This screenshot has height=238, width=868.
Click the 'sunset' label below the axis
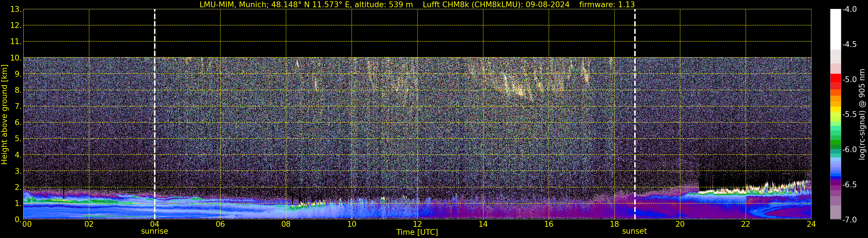635,231
